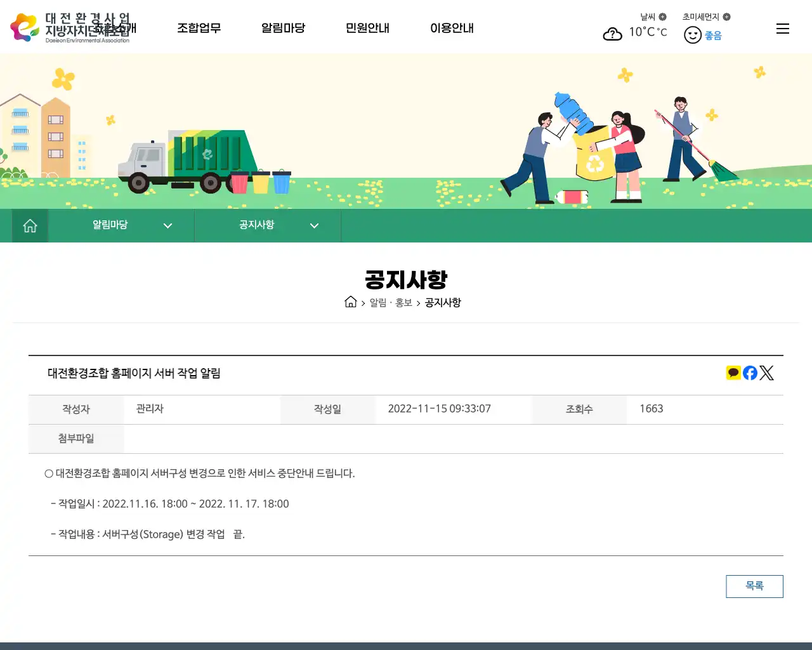
Task: Open the 민원안내 menu
Action: pos(367,28)
